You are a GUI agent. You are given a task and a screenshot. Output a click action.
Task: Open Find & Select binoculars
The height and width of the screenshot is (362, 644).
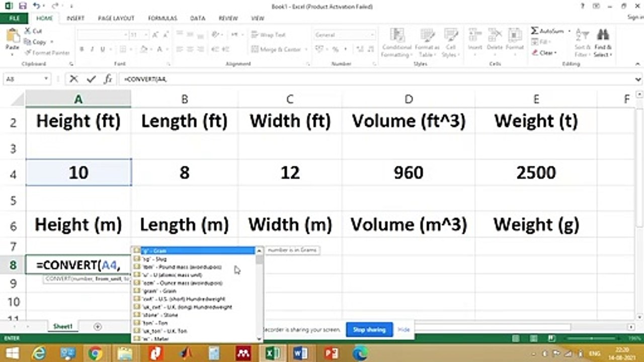coord(602,43)
